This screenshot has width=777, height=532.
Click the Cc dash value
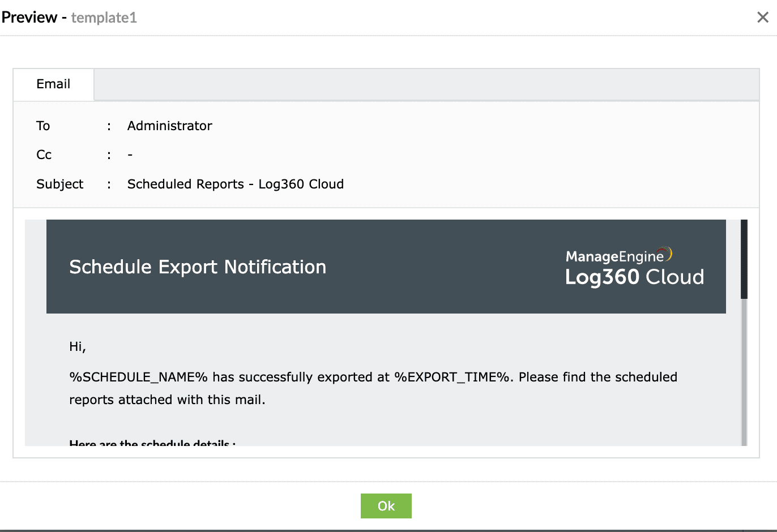click(130, 155)
